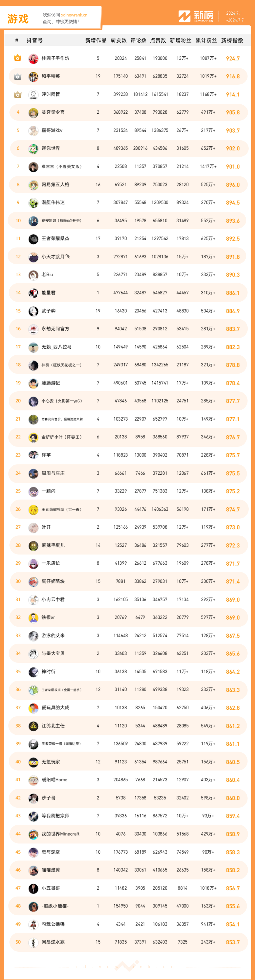Click account name 网易第五人格
This screenshot has width=255, height=980.
click(x=55, y=185)
